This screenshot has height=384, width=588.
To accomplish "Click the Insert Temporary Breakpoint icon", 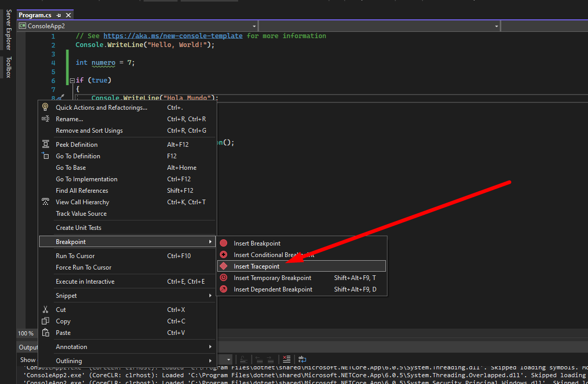I will (224, 278).
